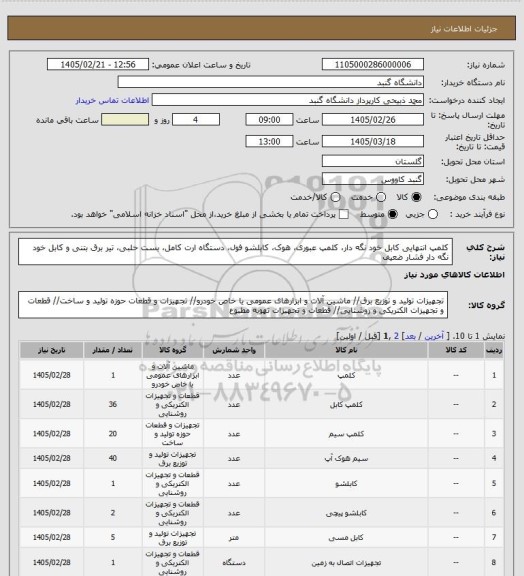This screenshot has height=576, width=524.
Task: Click the ردیف column header
Action: click(494, 350)
